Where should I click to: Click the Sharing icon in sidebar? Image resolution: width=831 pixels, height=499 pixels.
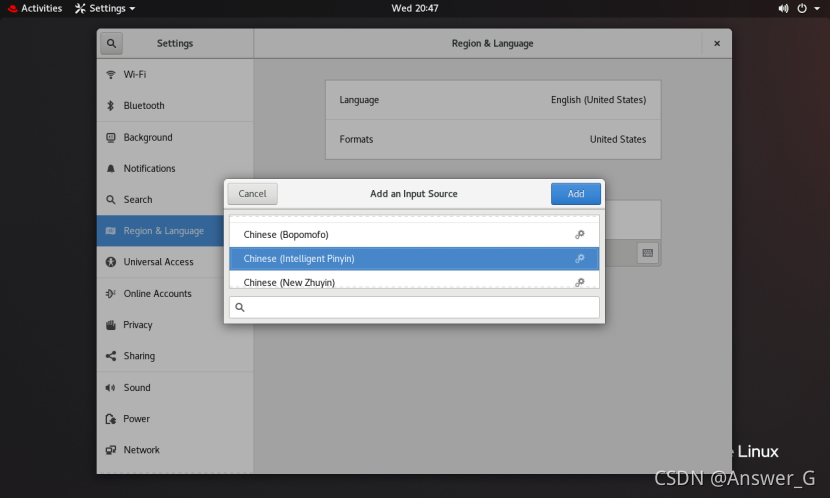pyautogui.click(x=111, y=357)
